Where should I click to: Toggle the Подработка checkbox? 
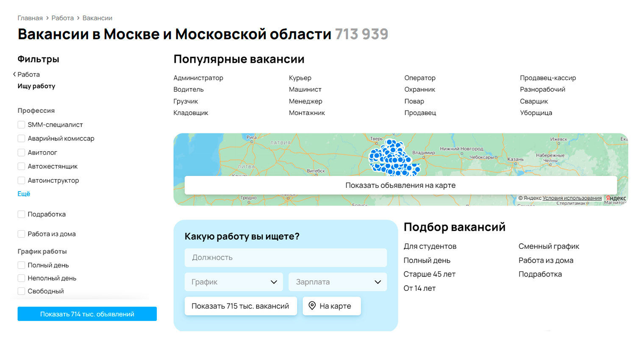click(21, 215)
